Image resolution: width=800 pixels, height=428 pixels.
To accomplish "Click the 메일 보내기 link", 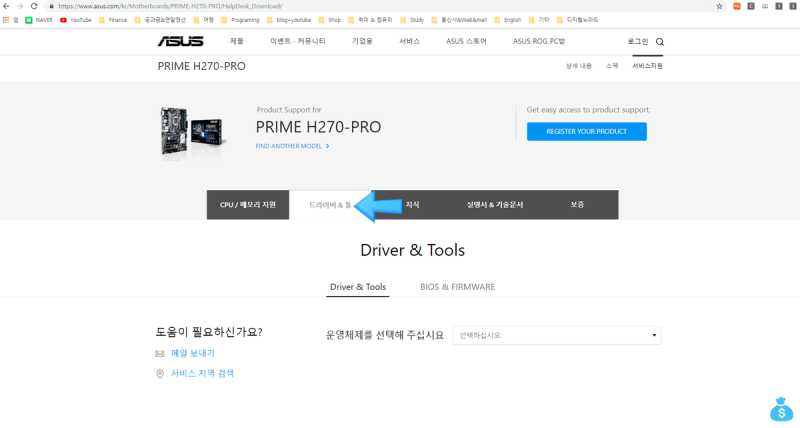I will coord(193,353).
